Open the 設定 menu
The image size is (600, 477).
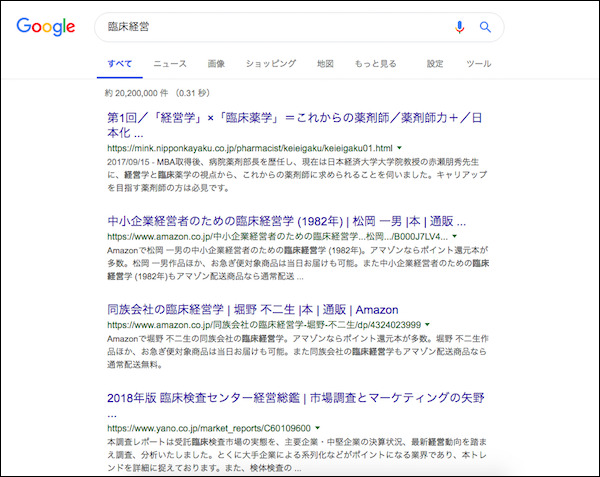[435, 63]
